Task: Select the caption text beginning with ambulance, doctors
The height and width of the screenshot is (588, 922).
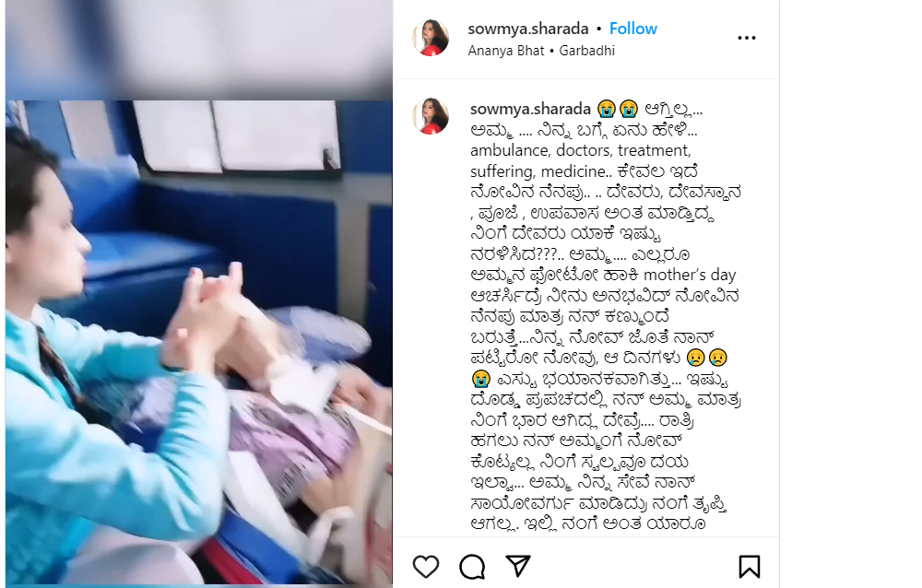Action: 580,150
